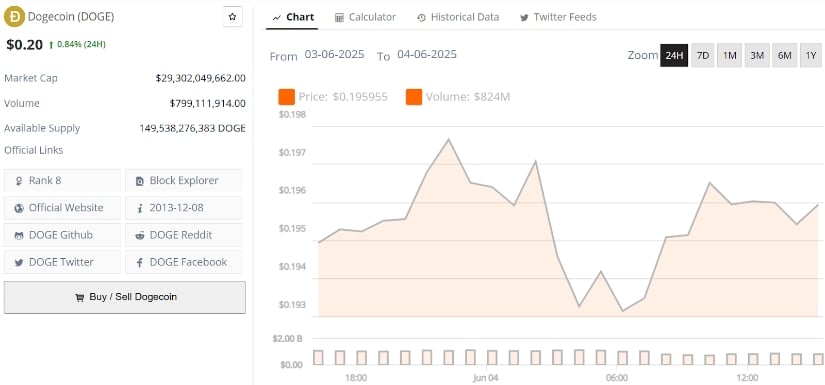Add Dogecoin to favorites with star icon
825x385 pixels.
(x=233, y=17)
